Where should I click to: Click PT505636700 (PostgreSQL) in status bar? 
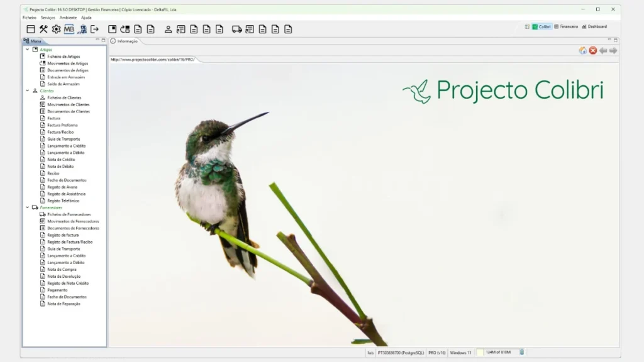pos(401,353)
